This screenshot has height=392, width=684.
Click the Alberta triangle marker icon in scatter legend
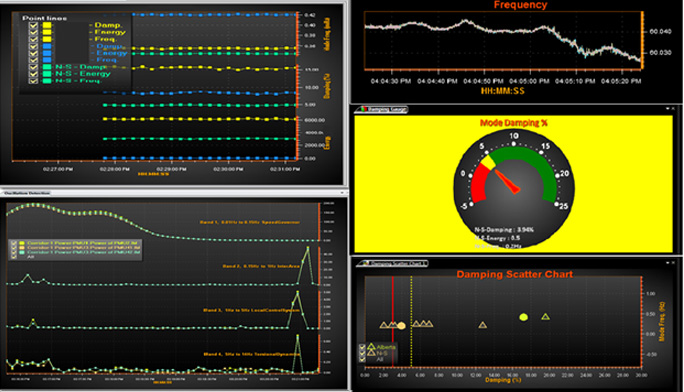click(371, 347)
